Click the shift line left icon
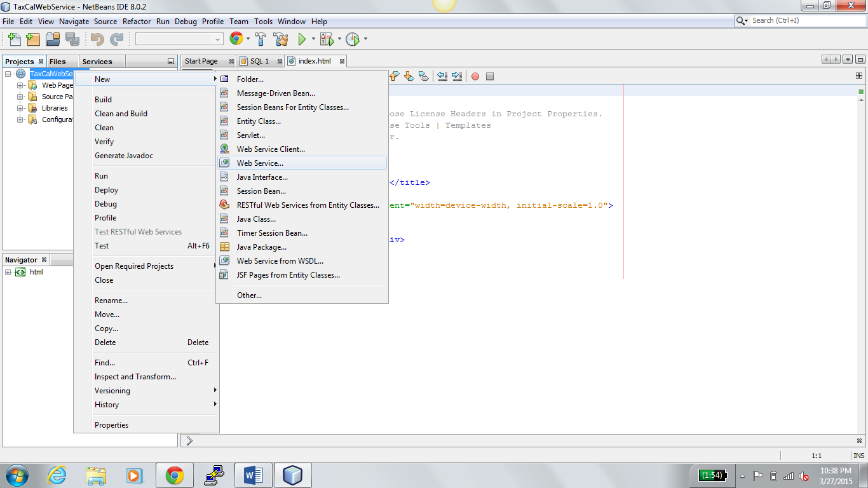Viewport: 868px width, 488px height. [443, 76]
